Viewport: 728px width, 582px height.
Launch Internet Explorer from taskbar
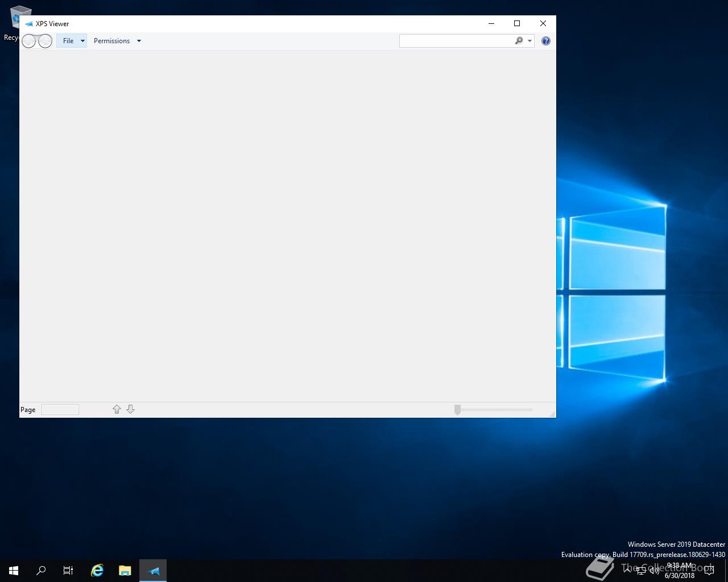click(97, 571)
